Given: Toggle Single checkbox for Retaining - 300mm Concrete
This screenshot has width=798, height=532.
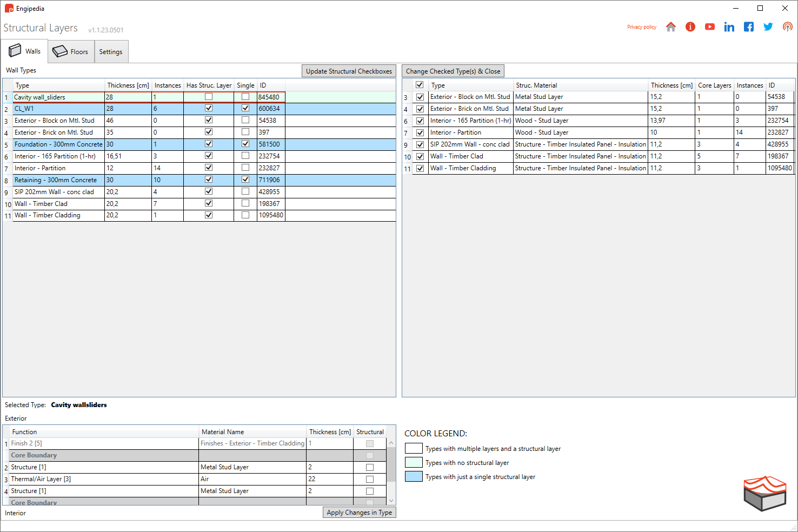Looking at the screenshot, I should [245, 179].
